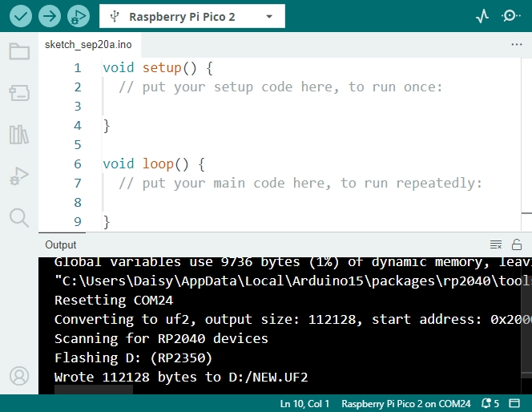Click the Output panel title
This screenshot has height=412, width=532.
pos(60,244)
